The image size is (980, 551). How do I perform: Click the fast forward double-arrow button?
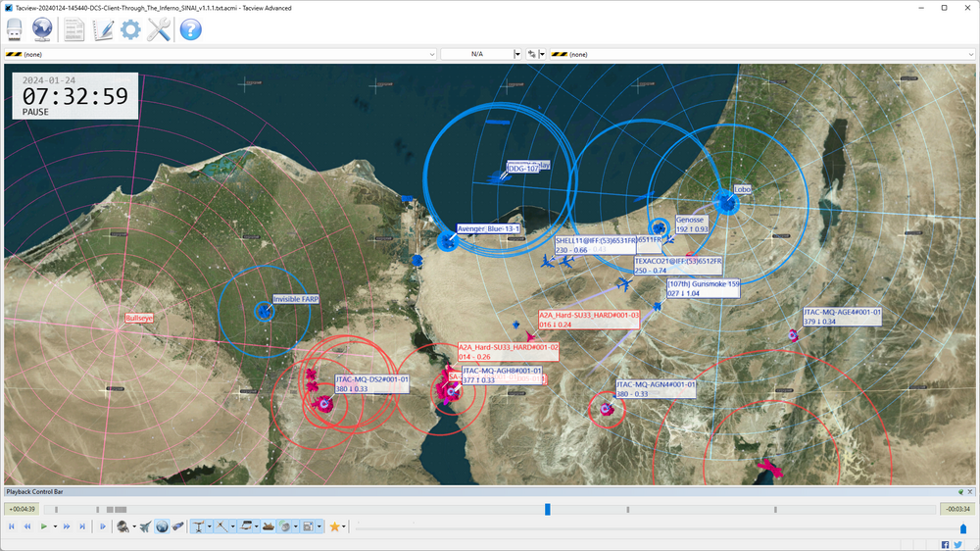click(67, 527)
